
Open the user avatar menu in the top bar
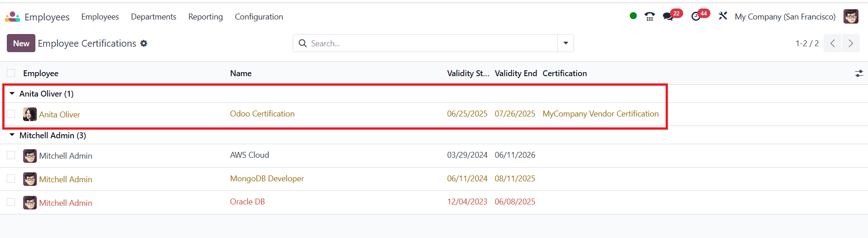[x=851, y=16]
